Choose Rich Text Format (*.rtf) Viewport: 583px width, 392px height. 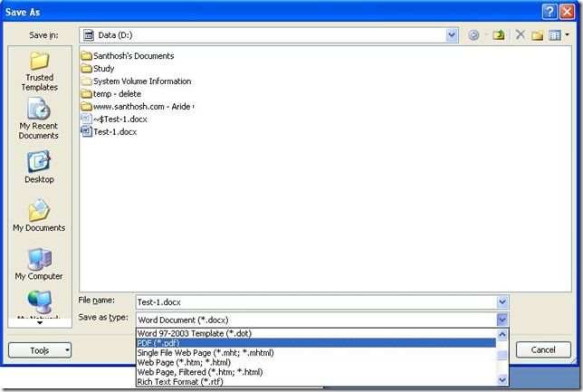click(316, 381)
